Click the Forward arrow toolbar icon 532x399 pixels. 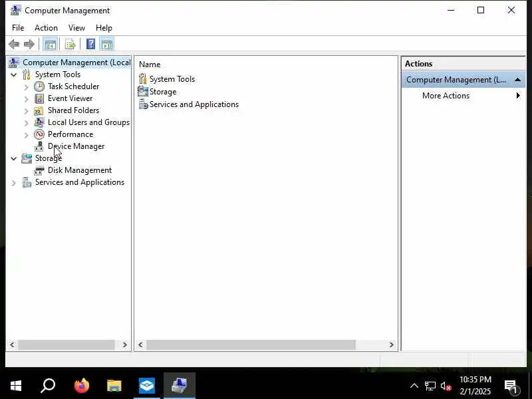(x=29, y=44)
